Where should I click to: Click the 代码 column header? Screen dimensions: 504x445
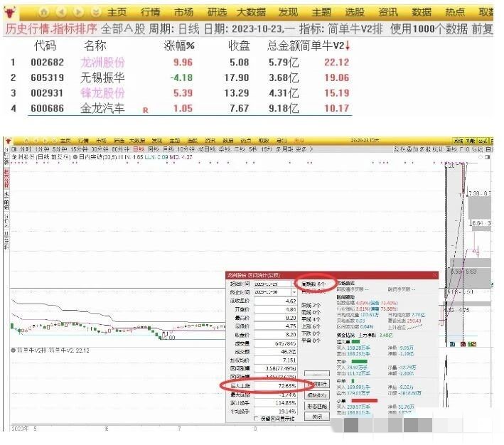[x=45, y=46]
